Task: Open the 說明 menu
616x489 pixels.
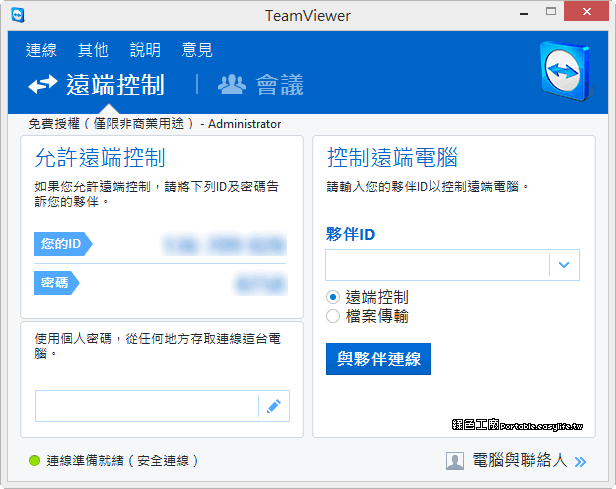Action: [x=145, y=50]
